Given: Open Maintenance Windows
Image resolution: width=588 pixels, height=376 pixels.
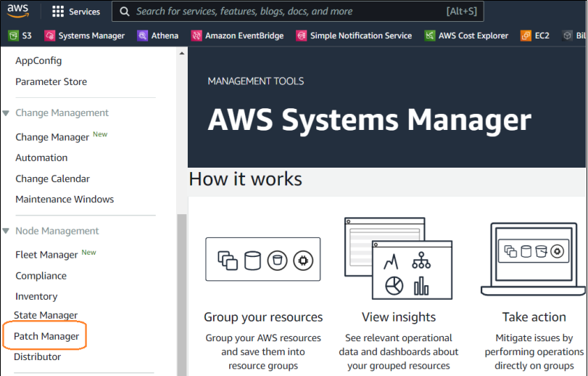Looking at the screenshot, I should coord(65,200).
